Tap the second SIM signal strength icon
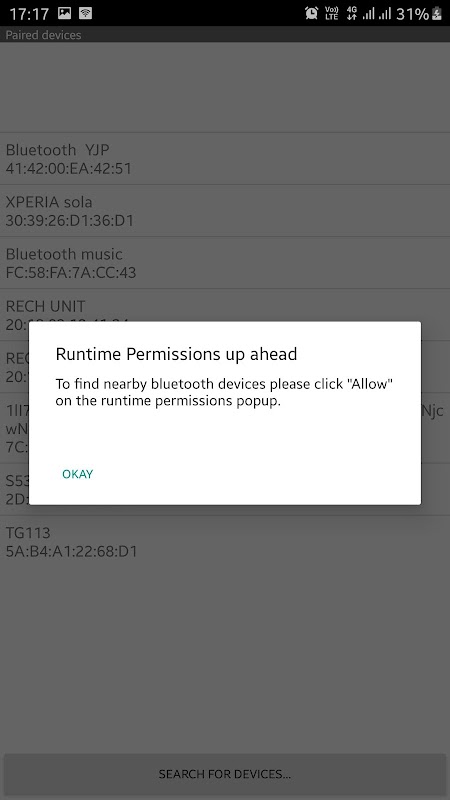450x800 pixels. point(385,13)
